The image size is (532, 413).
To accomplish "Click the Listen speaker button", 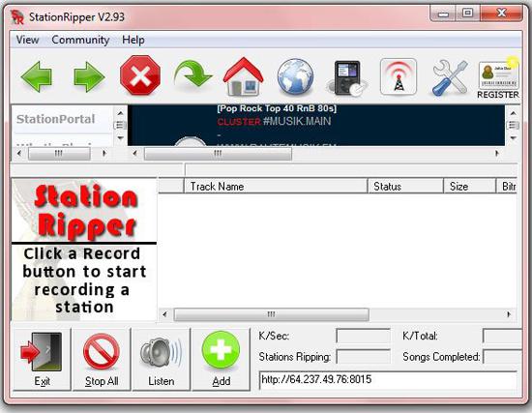I will pyautogui.click(x=162, y=360).
